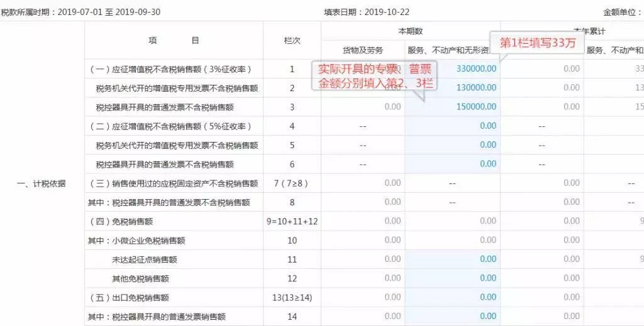Click row 9 services current-period 0.00 cell
Screen dimensions: 644x326
[x=453, y=221]
